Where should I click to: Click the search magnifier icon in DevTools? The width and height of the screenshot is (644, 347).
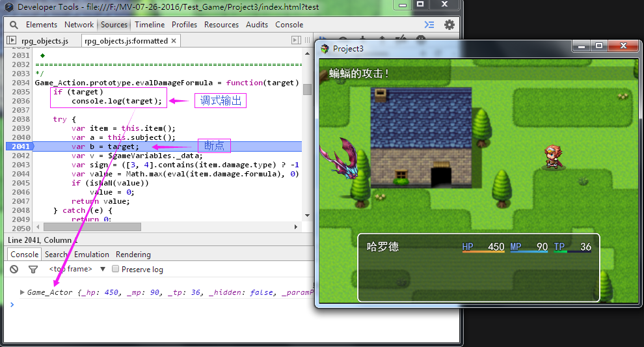coord(14,25)
